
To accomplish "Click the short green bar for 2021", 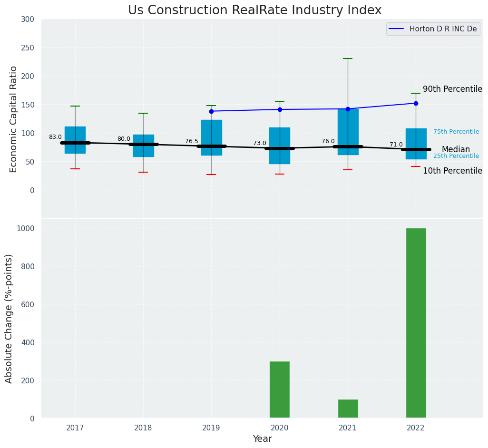I will pos(348,409).
